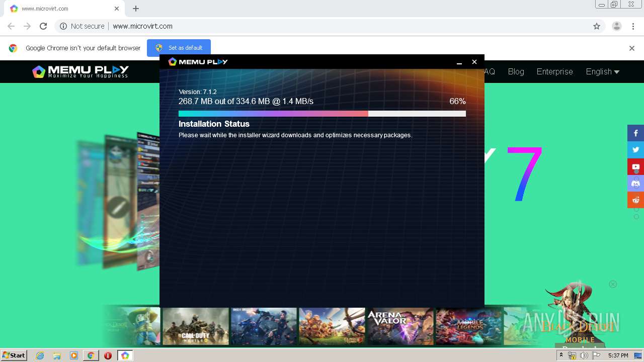Image resolution: width=644 pixels, height=362 pixels.
Task: Open media player taskbar icon
Action: coord(74,355)
